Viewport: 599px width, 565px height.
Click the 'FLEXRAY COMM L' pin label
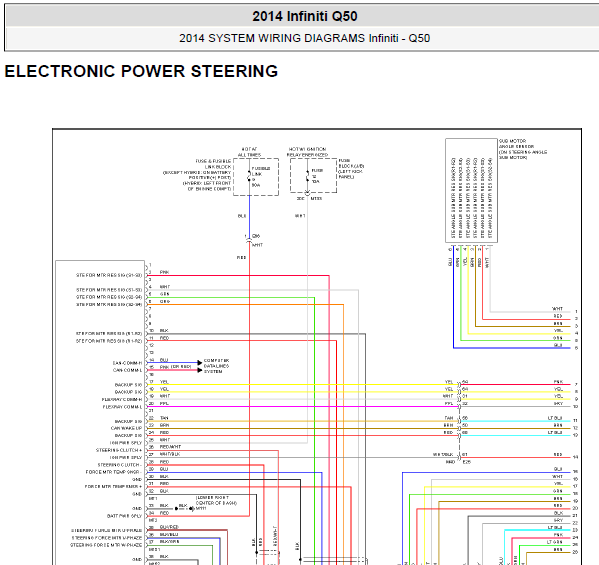click(x=122, y=407)
